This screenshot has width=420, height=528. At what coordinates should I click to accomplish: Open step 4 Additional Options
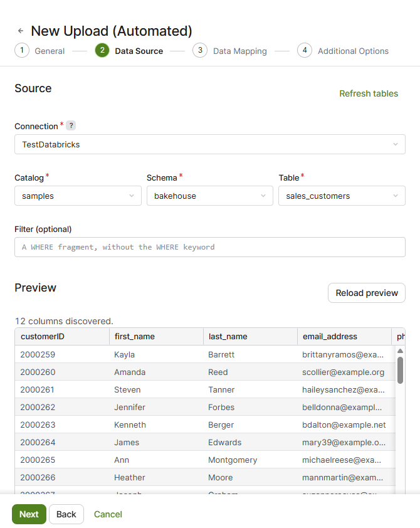click(x=343, y=51)
